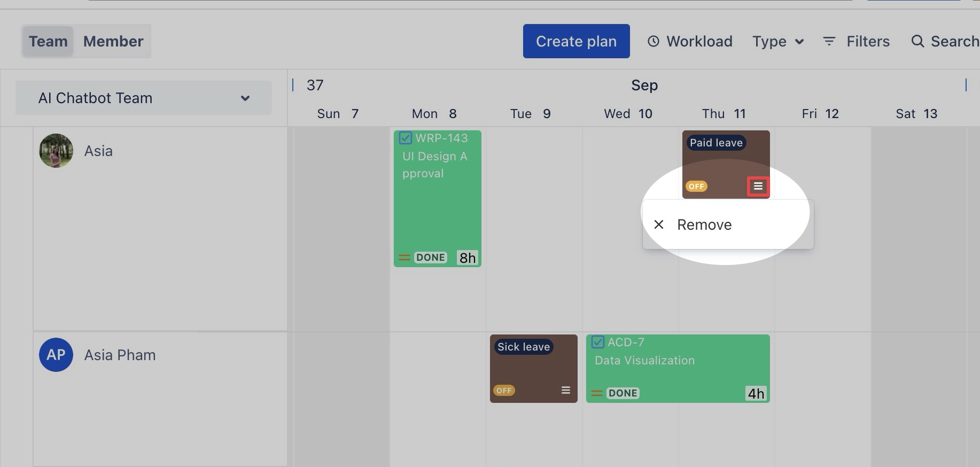The width and height of the screenshot is (980, 467).
Task: Click the OFF badge on Paid leave
Action: tap(696, 186)
